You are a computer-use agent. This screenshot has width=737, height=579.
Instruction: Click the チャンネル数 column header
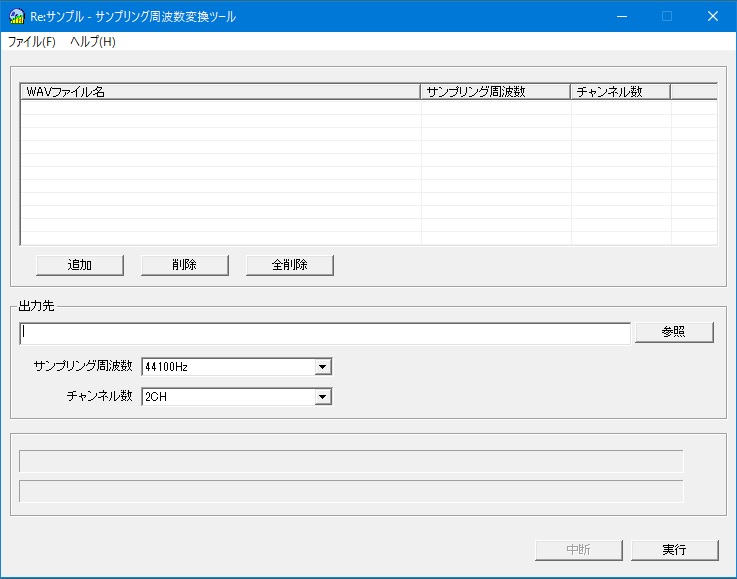click(x=620, y=92)
